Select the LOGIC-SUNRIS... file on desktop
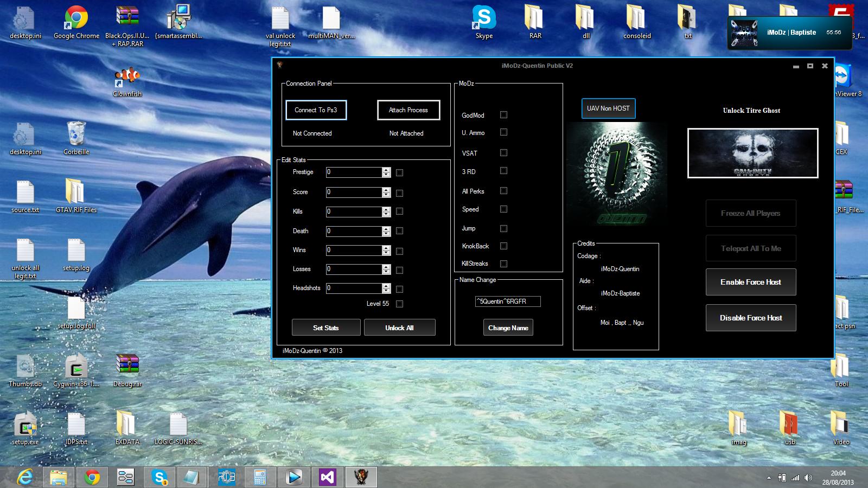868x488 pixels. click(x=178, y=429)
